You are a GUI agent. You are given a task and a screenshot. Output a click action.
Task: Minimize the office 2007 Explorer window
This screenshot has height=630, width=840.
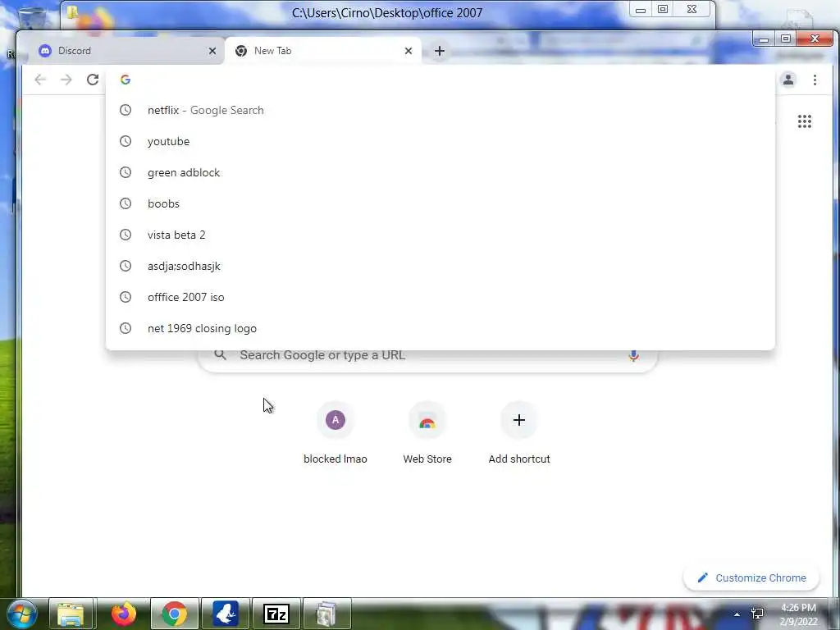641,9
